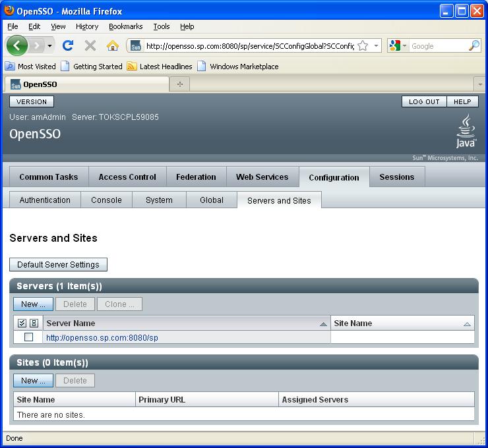Image resolution: width=488 pixels, height=448 pixels.
Task: Click the Java logo
Action: point(466,131)
